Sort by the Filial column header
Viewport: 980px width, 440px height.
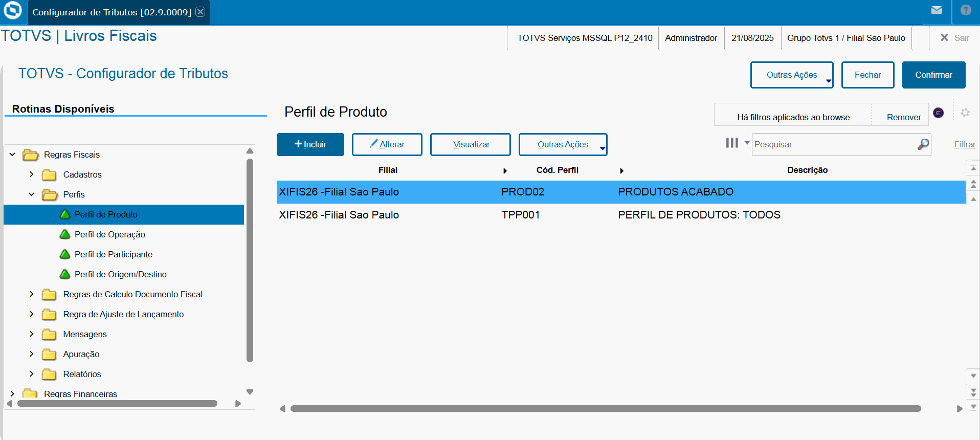click(x=388, y=170)
